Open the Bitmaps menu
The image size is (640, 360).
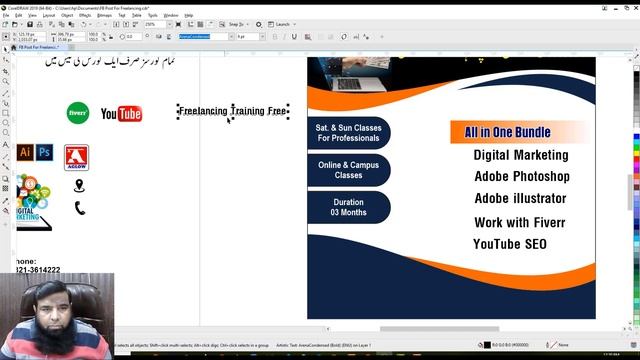point(104,15)
